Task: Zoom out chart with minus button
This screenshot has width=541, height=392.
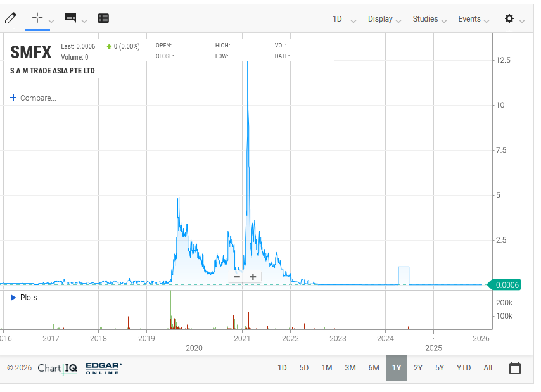Action: pos(237,277)
